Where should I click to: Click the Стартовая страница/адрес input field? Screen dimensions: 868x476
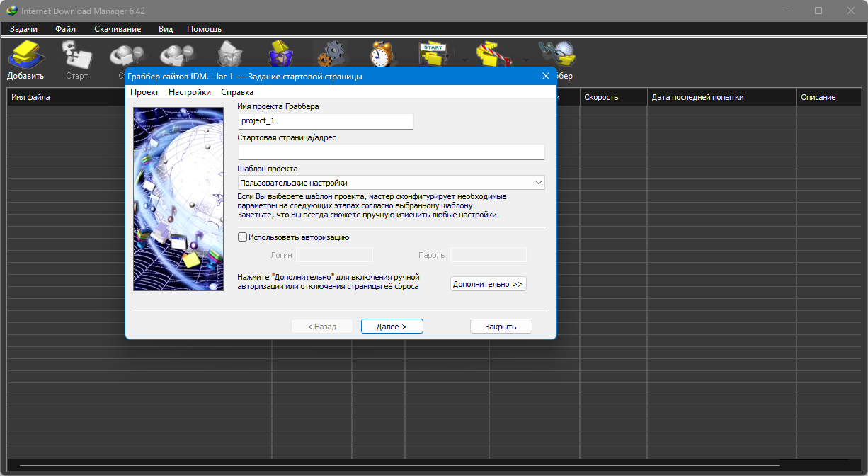[x=391, y=152]
